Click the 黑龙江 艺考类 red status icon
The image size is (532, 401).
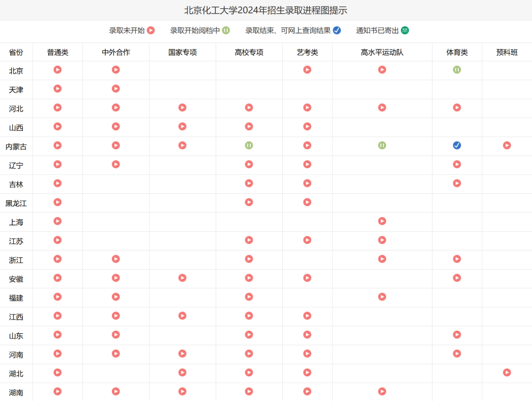click(x=307, y=202)
